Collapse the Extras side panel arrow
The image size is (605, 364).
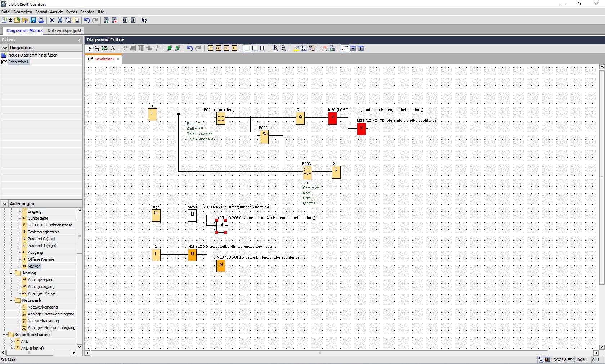(79, 40)
